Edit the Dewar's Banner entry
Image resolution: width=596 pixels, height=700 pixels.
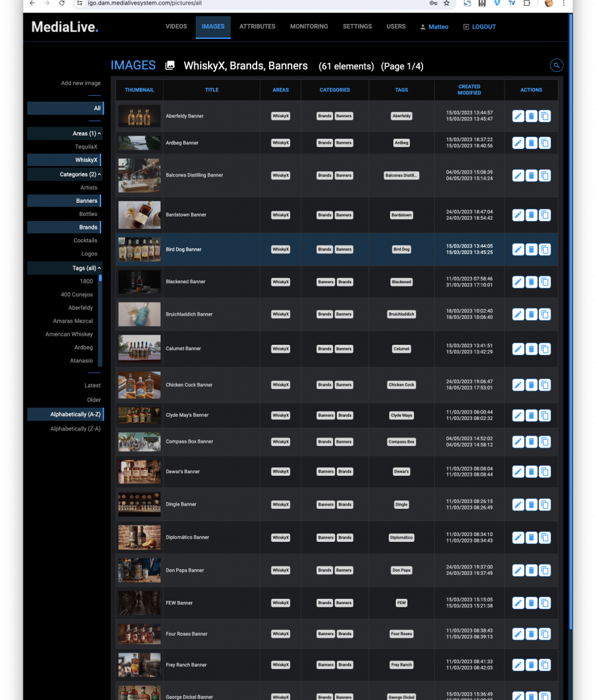click(x=518, y=472)
